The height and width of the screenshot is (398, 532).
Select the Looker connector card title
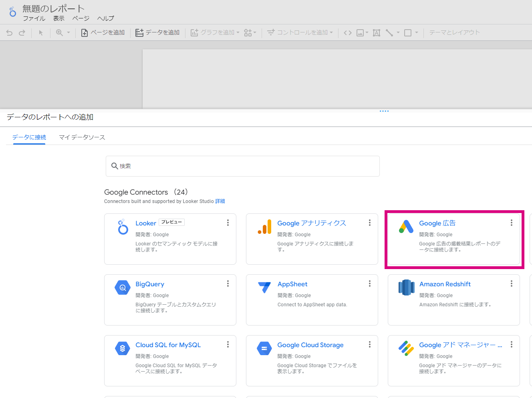click(146, 223)
